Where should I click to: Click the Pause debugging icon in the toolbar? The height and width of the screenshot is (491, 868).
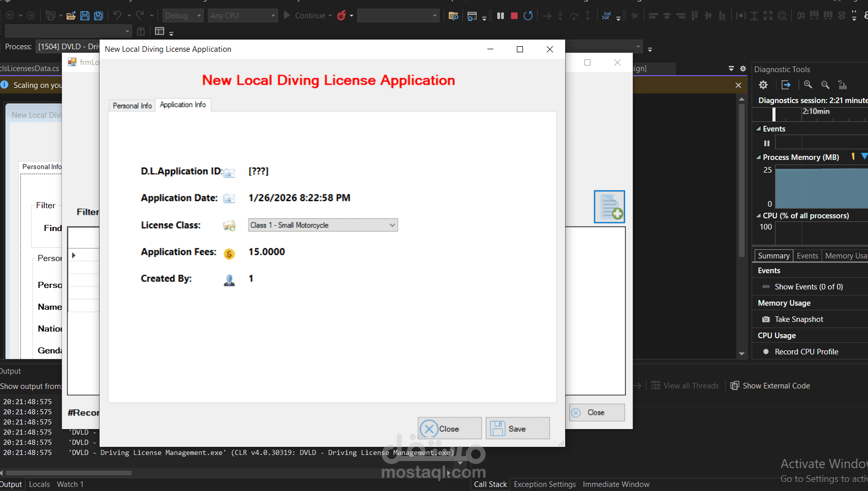click(500, 15)
